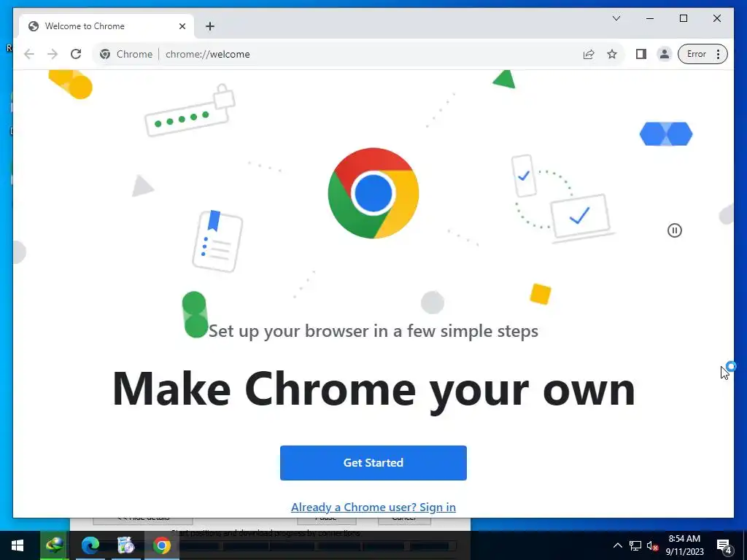747x560 pixels.
Task: Click the Google Chrome taskbar icon
Action: 161,545
